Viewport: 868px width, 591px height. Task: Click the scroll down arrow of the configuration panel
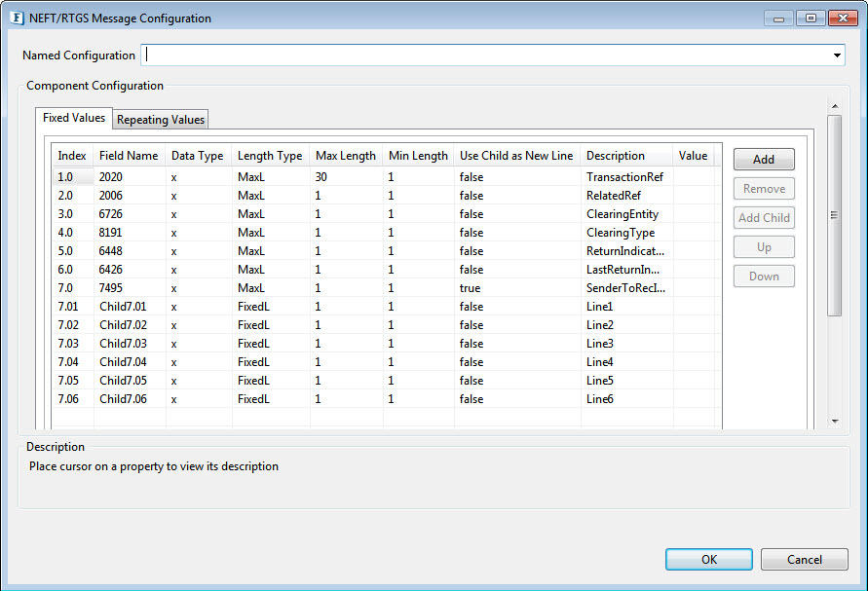pos(835,422)
